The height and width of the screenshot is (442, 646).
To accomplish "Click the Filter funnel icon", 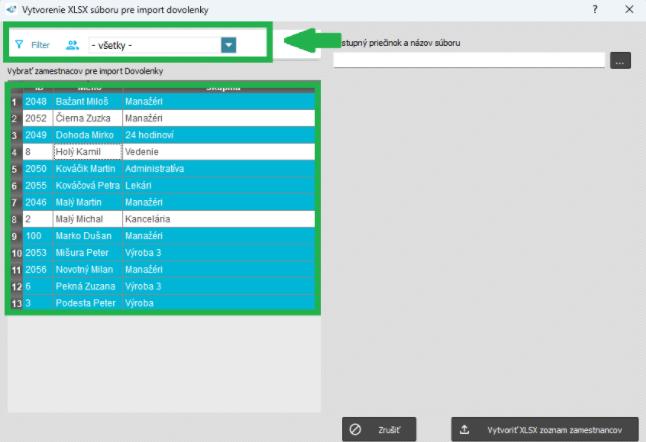I will coord(19,45).
